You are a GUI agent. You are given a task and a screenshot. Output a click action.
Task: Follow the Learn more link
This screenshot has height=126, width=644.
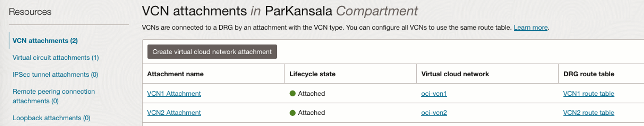pos(531,28)
